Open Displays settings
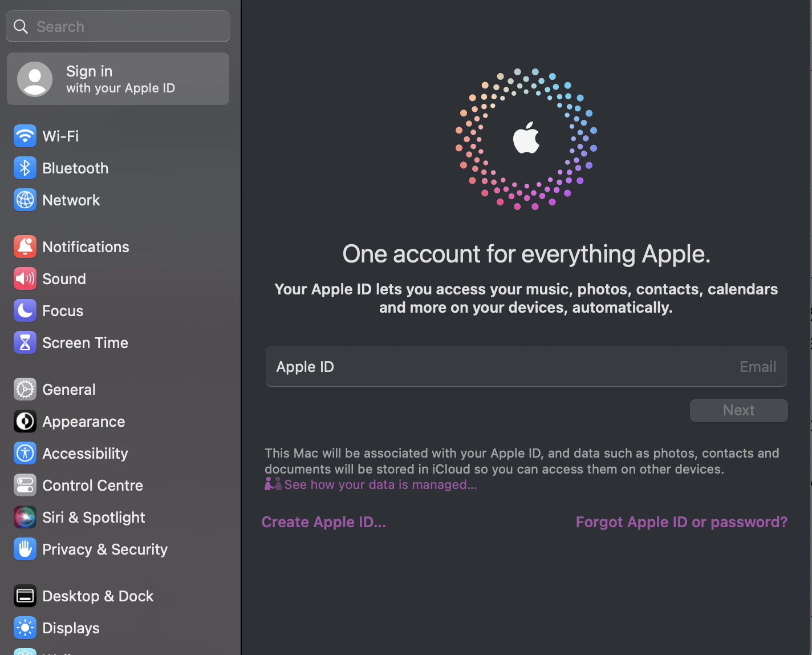The image size is (812, 655). point(118,628)
